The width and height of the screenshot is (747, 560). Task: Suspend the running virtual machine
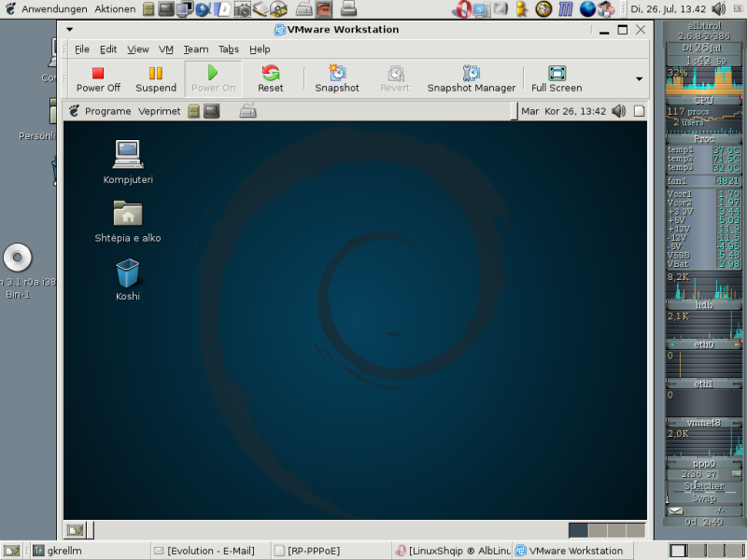pos(156,79)
